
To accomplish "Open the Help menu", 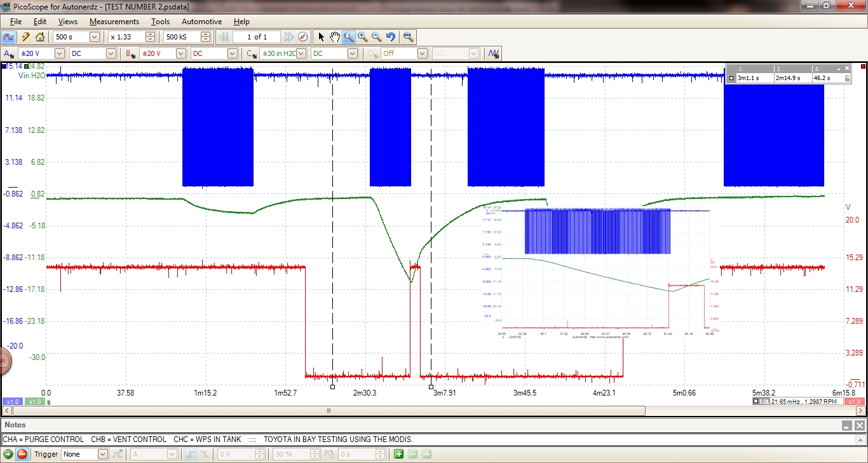I will point(241,22).
